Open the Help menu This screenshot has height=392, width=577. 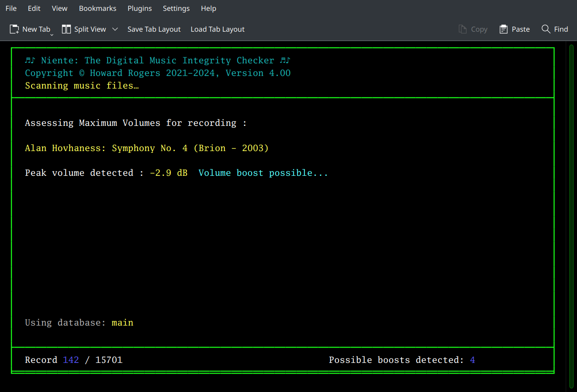pos(208,8)
